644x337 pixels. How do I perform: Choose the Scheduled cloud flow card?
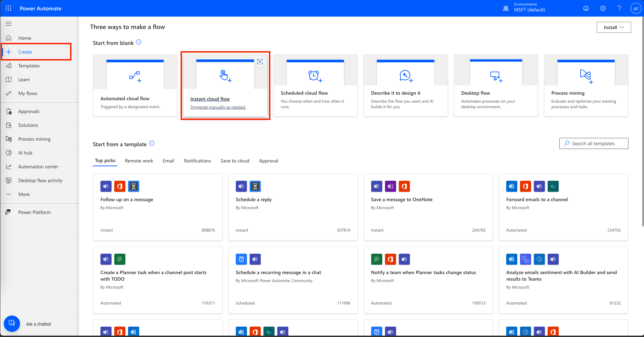tap(315, 85)
